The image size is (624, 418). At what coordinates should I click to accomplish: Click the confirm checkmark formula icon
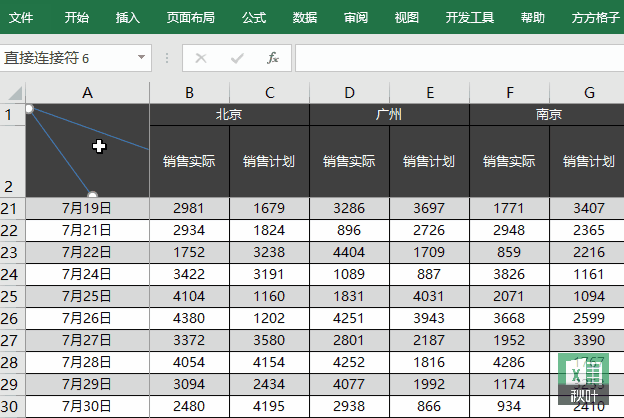237,59
